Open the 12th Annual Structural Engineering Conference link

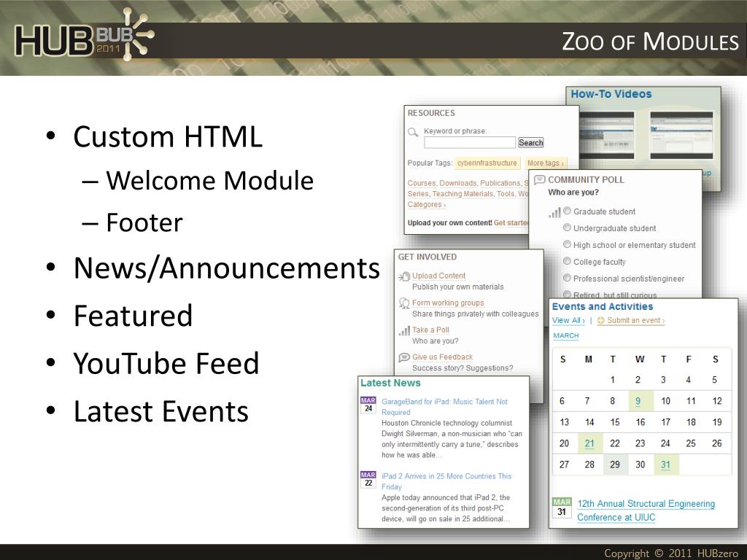pos(646,510)
